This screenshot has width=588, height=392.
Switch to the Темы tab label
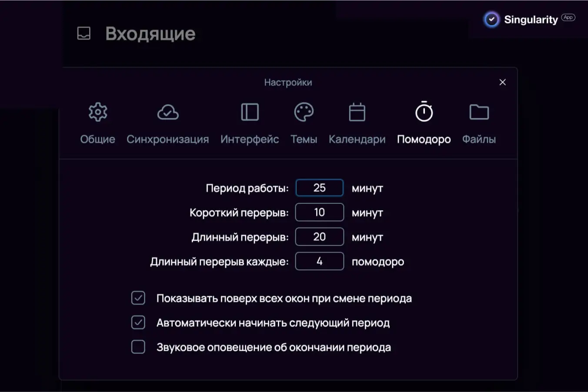coord(304,139)
